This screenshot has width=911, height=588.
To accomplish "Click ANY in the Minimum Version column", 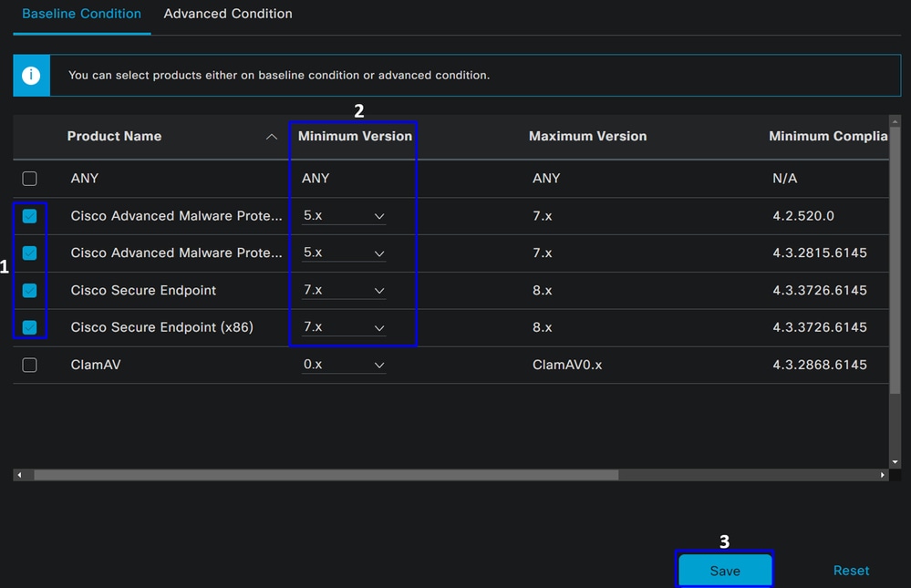I will (x=316, y=179).
